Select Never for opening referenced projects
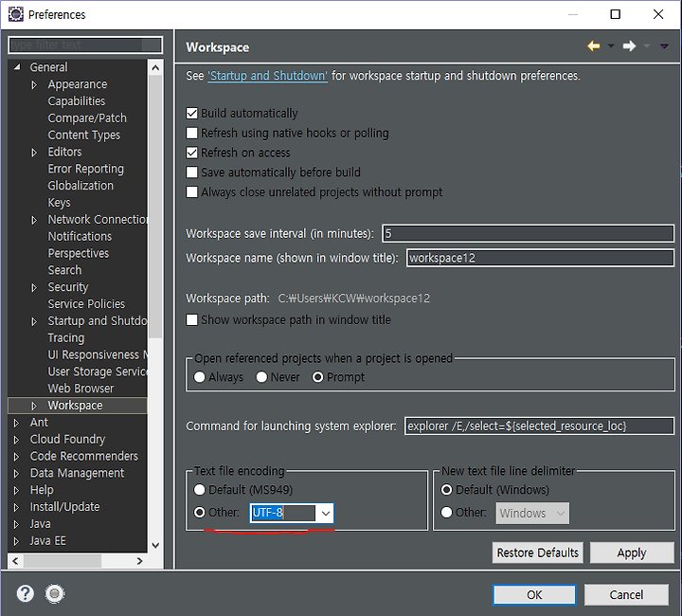682x616 pixels. pyautogui.click(x=261, y=377)
